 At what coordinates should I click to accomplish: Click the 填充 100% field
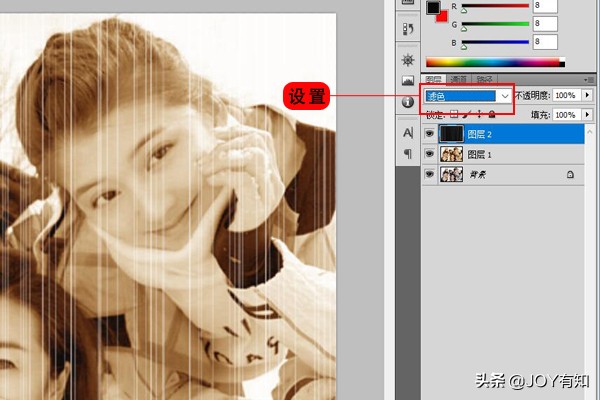click(567, 114)
